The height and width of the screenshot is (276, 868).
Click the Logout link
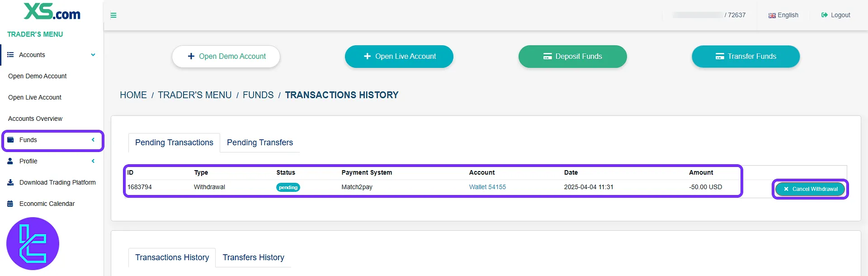click(836, 15)
